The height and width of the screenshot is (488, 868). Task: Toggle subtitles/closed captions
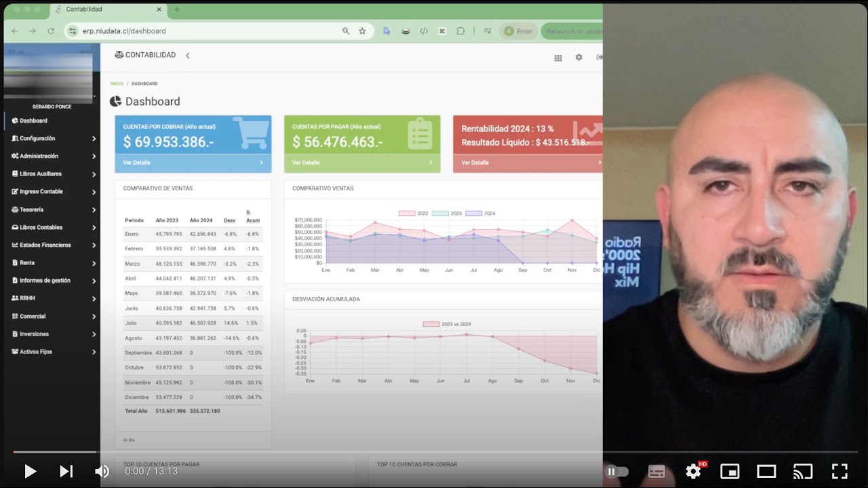click(656, 472)
